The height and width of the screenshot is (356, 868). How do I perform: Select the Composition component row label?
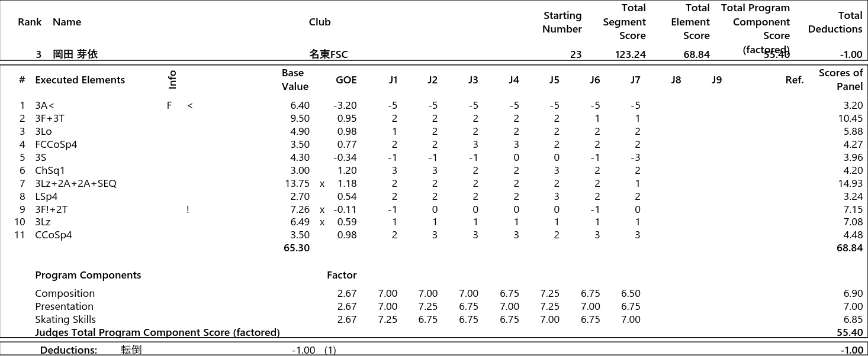pos(65,293)
